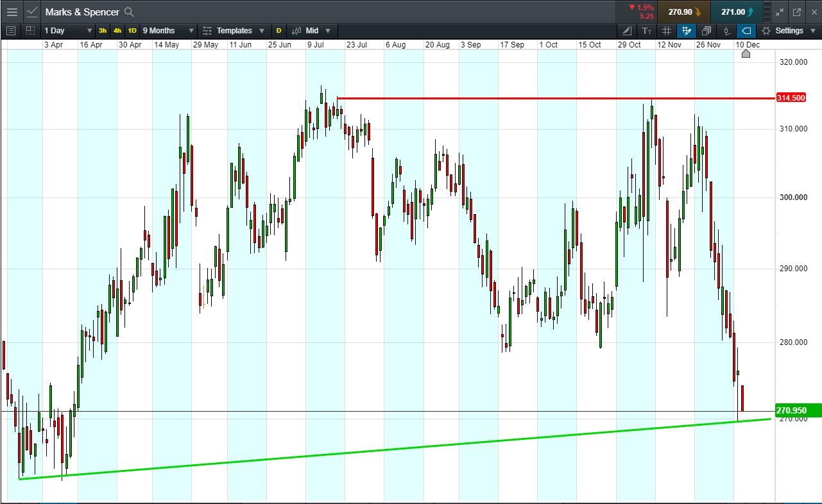Click the Settings gear icon

coord(766,31)
